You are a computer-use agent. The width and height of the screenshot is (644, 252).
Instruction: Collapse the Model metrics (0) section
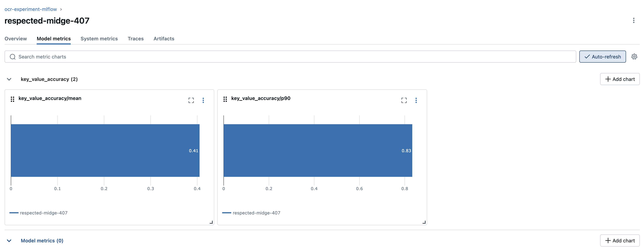click(x=9, y=240)
